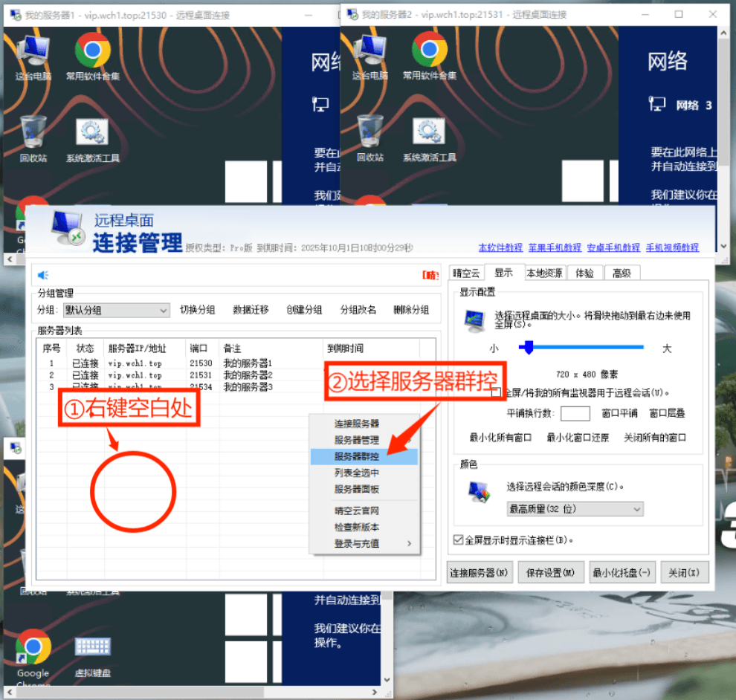Enable the use all monitors checkbox
The image size is (736, 700).
coord(496,392)
